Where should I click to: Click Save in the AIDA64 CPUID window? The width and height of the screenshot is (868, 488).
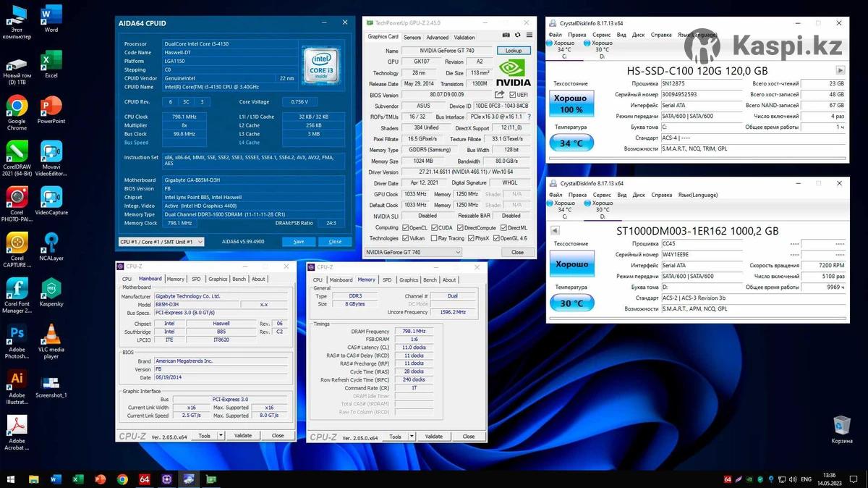point(299,242)
